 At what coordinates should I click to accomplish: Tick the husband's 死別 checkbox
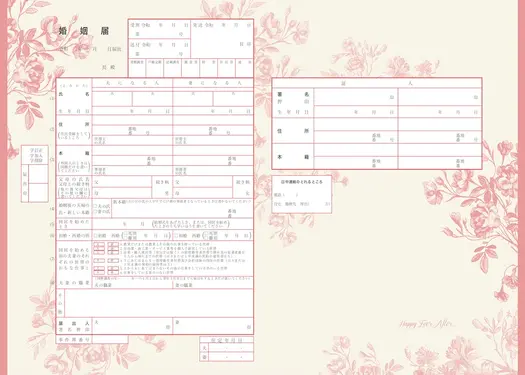coord(125,233)
